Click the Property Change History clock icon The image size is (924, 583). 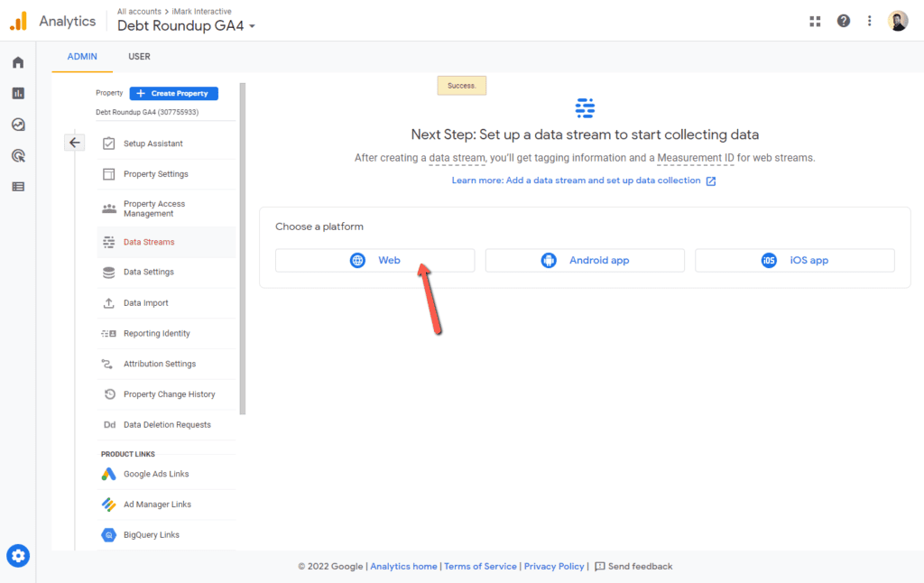coord(109,394)
